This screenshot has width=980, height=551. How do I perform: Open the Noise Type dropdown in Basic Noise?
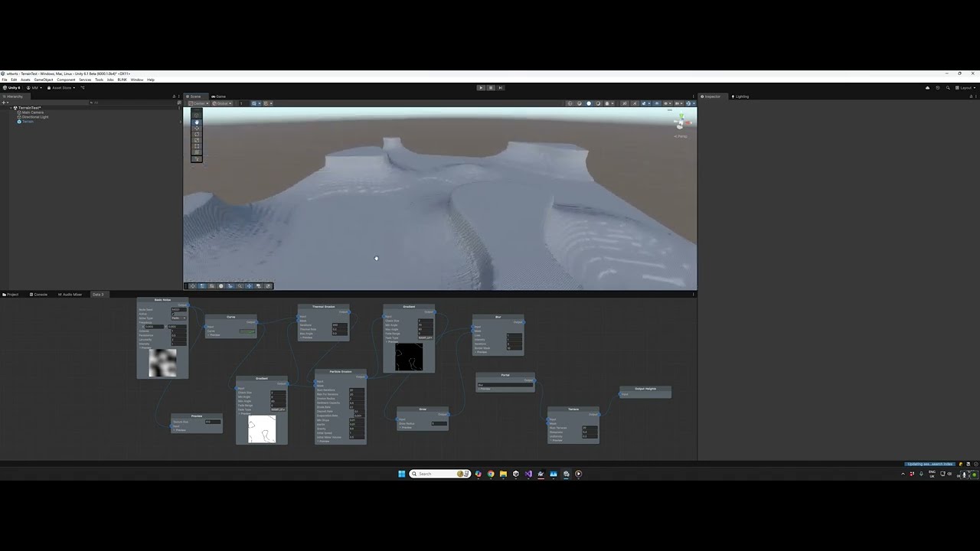point(178,318)
